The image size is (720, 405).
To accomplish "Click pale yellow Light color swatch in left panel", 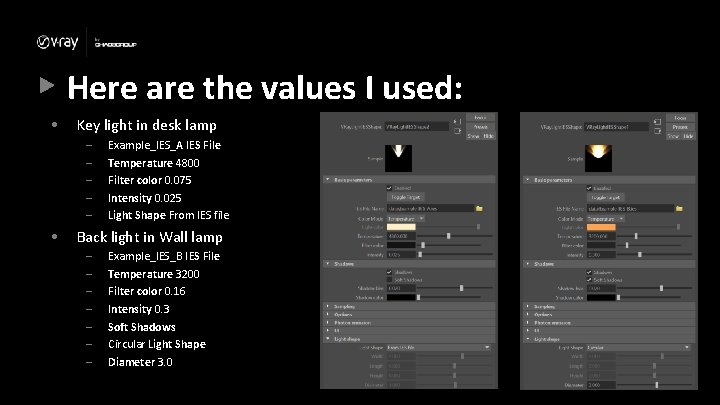I will click(401, 227).
